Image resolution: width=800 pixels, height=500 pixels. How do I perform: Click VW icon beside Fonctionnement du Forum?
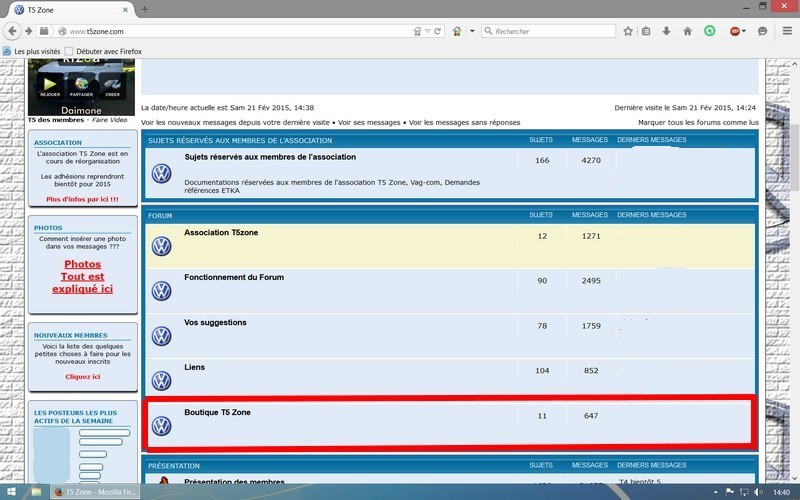pyautogui.click(x=162, y=291)
